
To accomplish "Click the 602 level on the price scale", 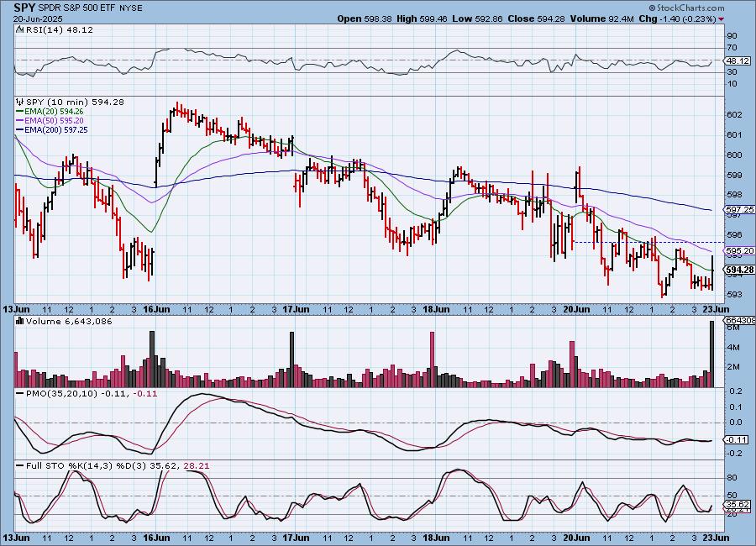I will [x=734, y=115].
